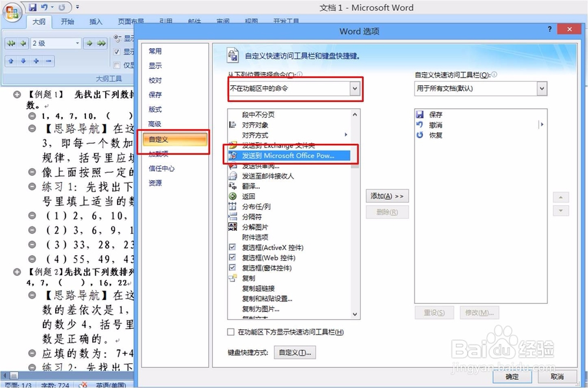Switch to the 开始 ribbon tab
The width and height of the screenshot is (588, 388).
(68, 22)
